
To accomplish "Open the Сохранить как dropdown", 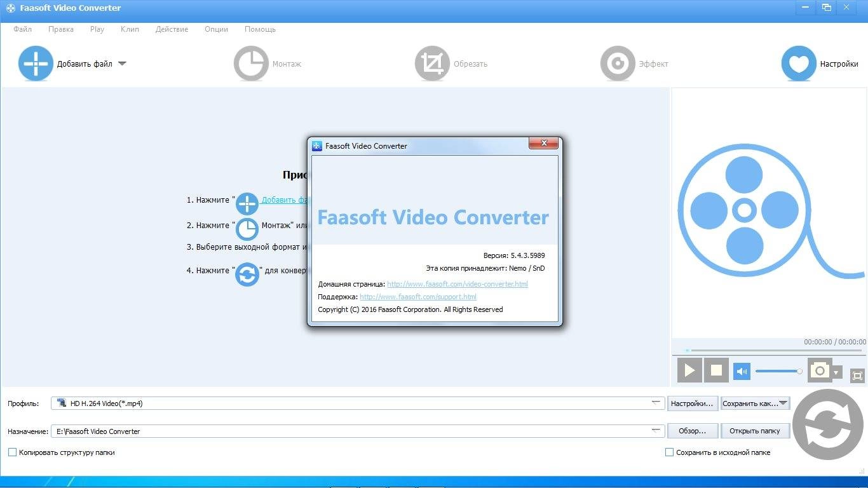I will click(x=755, y=403).
